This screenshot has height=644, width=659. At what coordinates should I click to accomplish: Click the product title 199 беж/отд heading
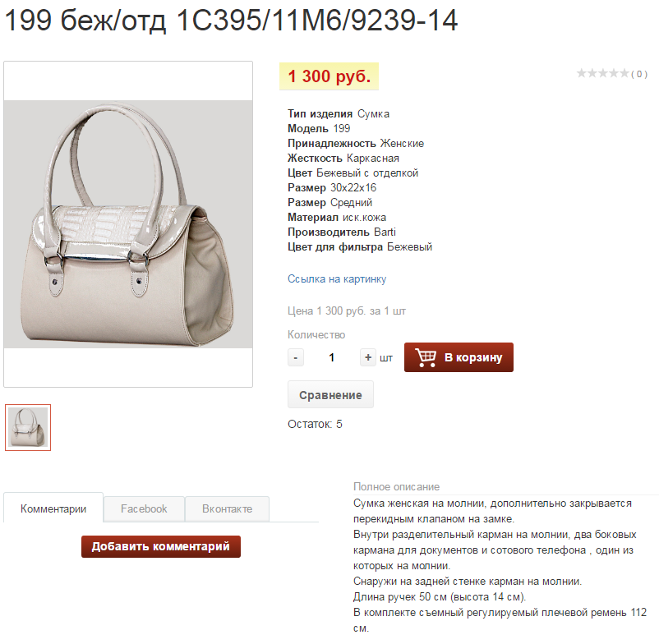(231, 21)
